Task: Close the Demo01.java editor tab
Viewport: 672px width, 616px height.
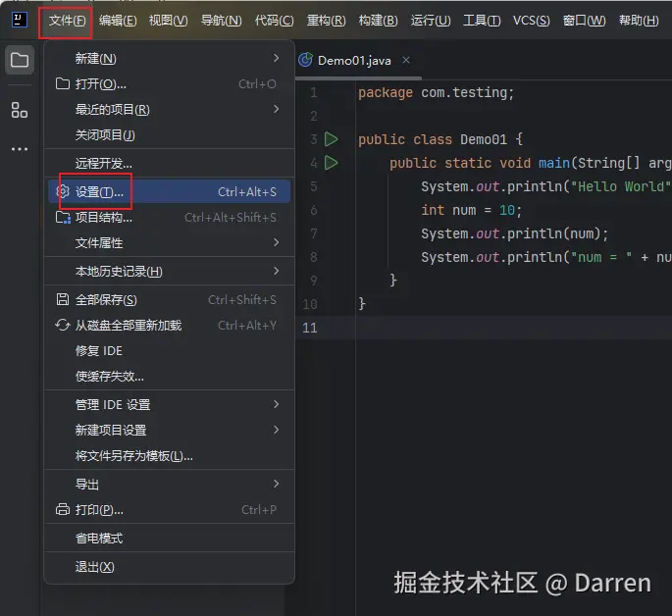Action: (406, 61)
